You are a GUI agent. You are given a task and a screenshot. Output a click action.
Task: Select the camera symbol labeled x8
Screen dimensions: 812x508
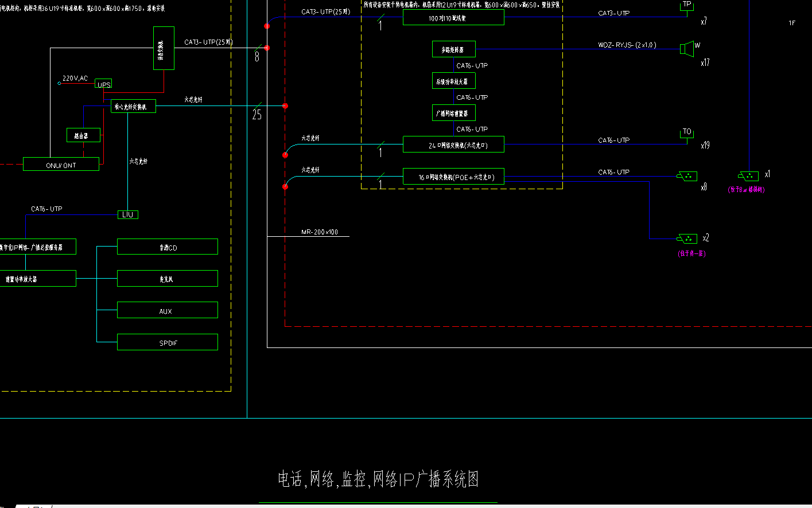pos(687,176)
